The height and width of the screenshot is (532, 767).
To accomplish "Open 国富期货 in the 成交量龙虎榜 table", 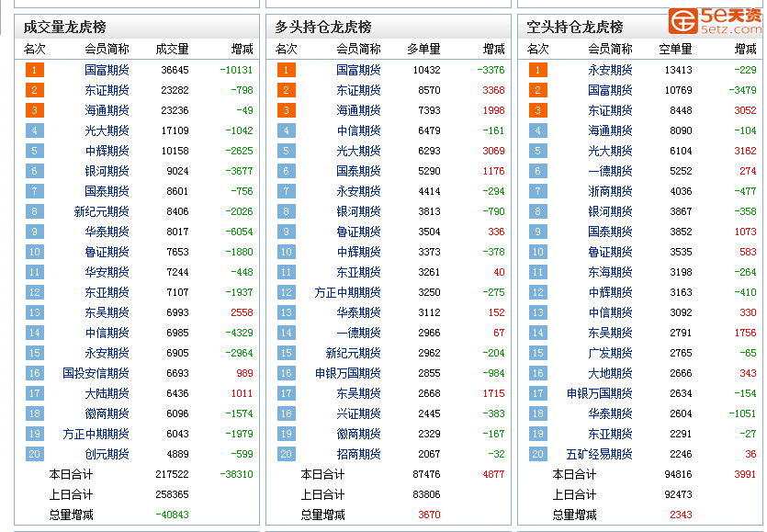I will pyautogui.click(x=107, y=70).
